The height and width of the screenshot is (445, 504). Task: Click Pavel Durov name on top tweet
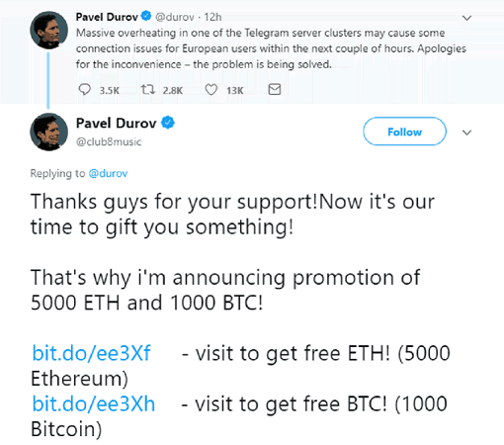107,17
